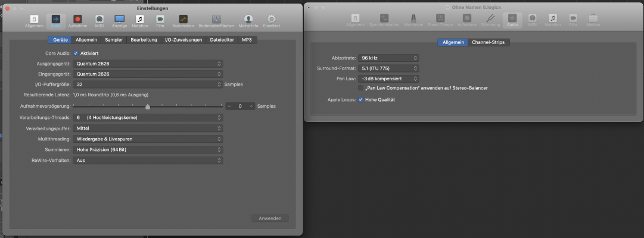Open the Erweitert gear icon

click(x=272, y=21)
